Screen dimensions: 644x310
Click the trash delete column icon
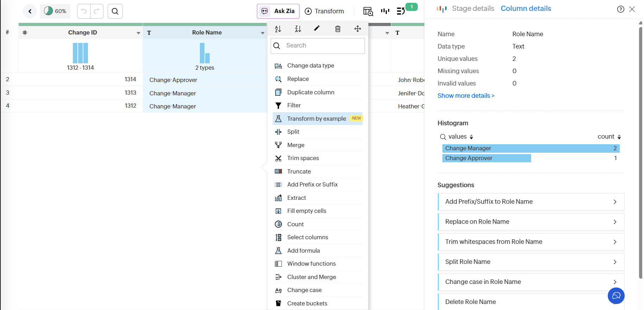click(338, 29)
